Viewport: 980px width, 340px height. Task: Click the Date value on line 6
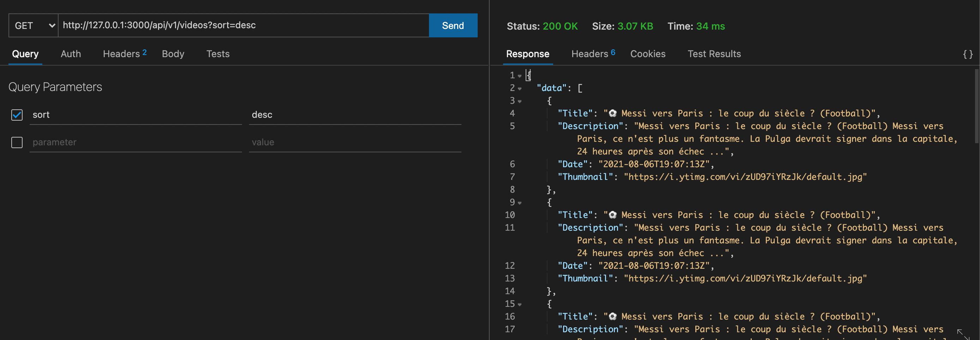(x=654, y=164)
